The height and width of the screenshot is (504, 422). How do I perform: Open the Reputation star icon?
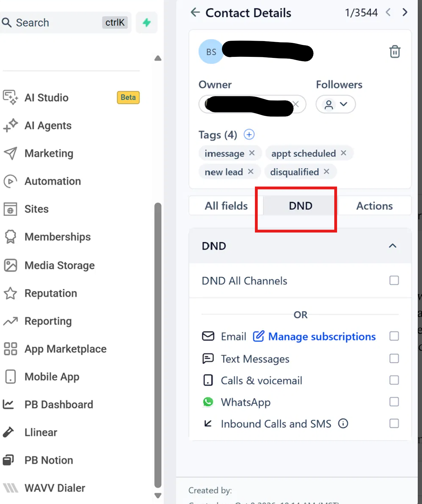[x=10, y=293]
